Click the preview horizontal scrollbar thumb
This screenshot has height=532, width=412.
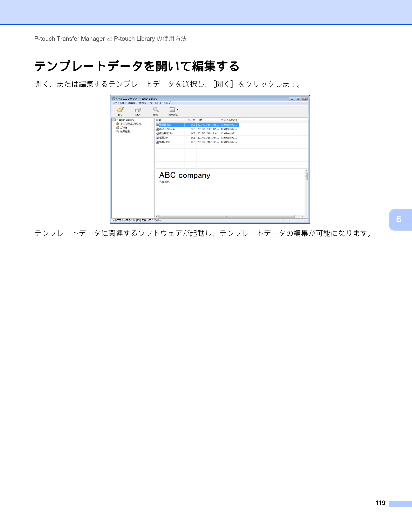(x=226, y=216)
